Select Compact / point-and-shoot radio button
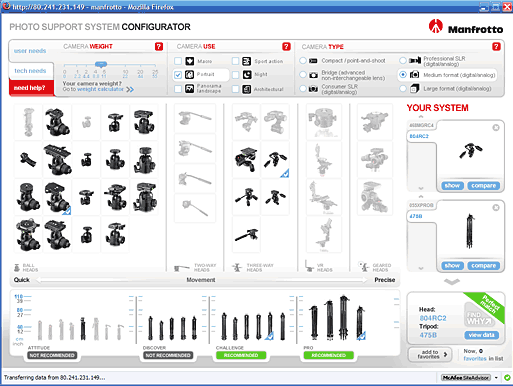 tap(302, 61)
